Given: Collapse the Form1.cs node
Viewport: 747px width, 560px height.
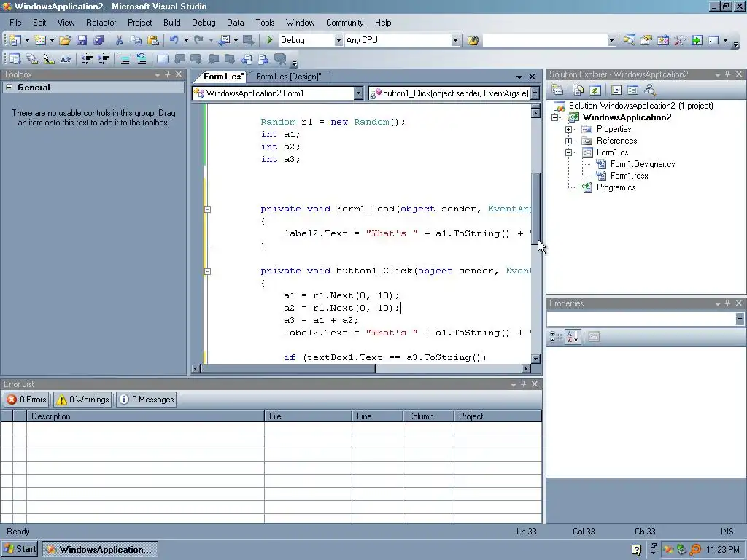Looking at the screenshot, I should click(x=568, y=152).
